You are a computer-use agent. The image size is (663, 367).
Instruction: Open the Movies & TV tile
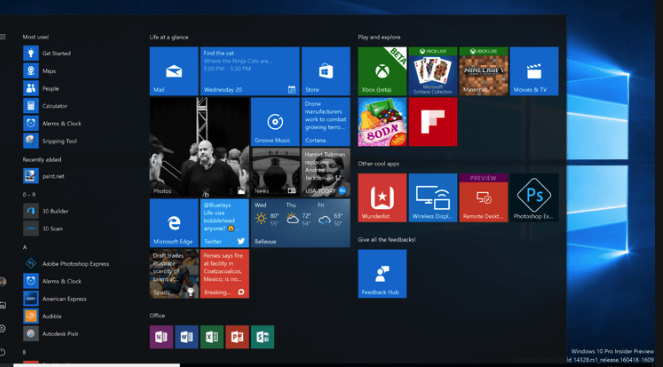pos(534,71)
